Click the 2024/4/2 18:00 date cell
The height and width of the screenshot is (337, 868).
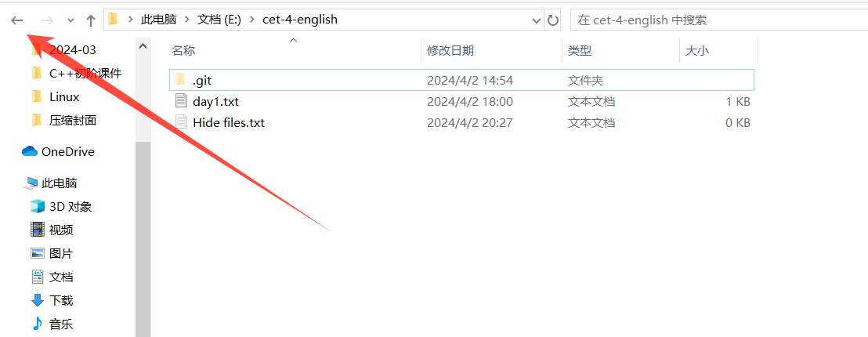[470, 102]
